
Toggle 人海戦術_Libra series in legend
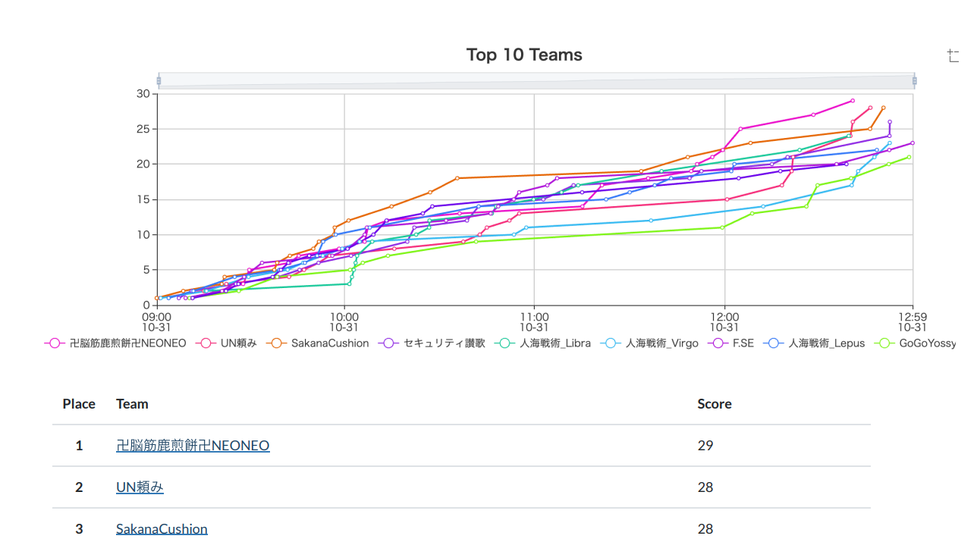pos(542,343)
